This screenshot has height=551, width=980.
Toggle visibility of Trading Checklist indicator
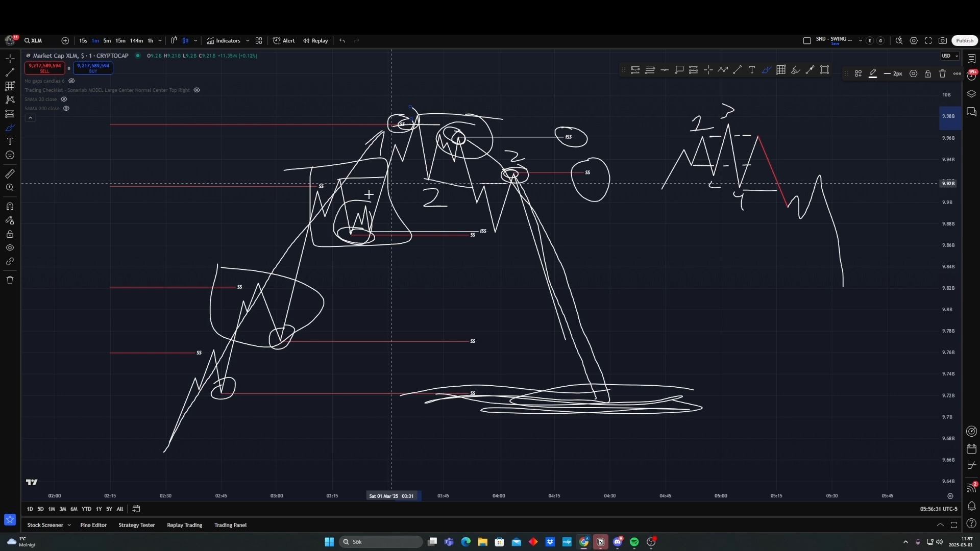coord(197,90)
